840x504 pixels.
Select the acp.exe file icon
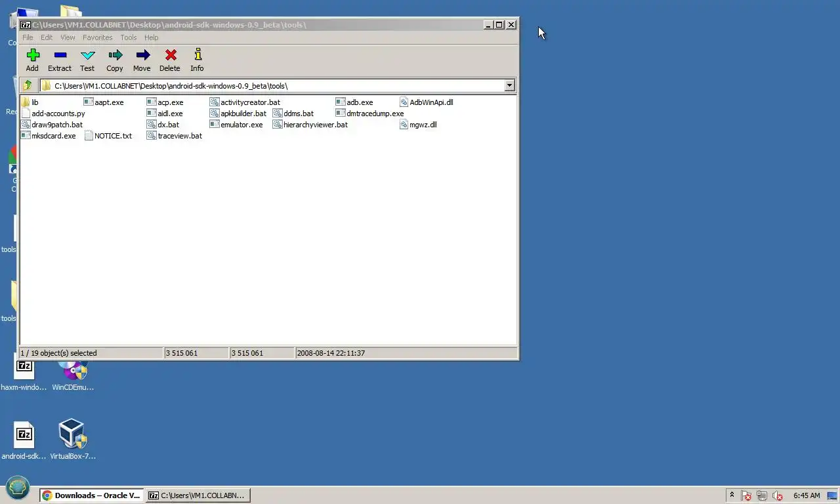(x=152, y=102)
